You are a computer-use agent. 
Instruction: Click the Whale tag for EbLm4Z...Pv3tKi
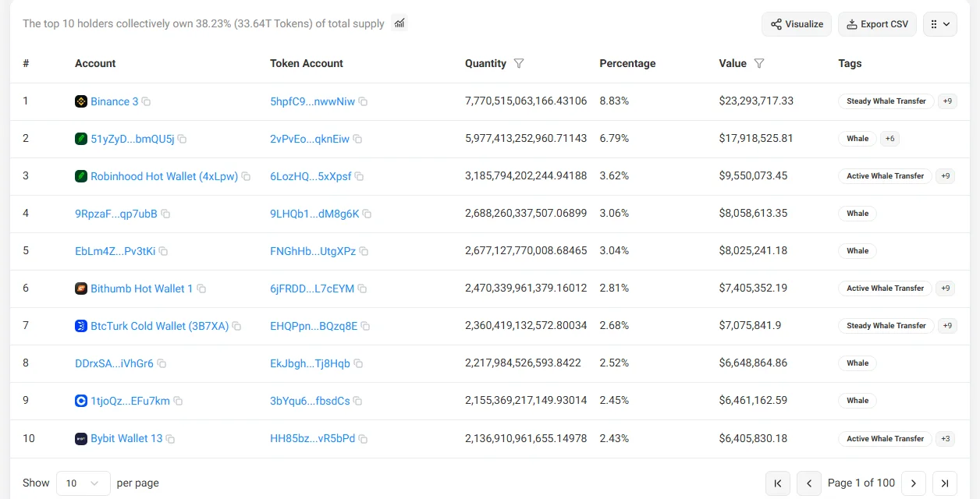click(x=857, y=251)
